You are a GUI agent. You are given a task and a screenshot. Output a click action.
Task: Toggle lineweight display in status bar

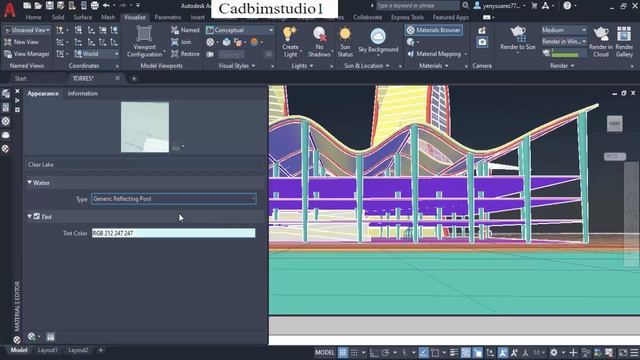click(x=454, y=352)
